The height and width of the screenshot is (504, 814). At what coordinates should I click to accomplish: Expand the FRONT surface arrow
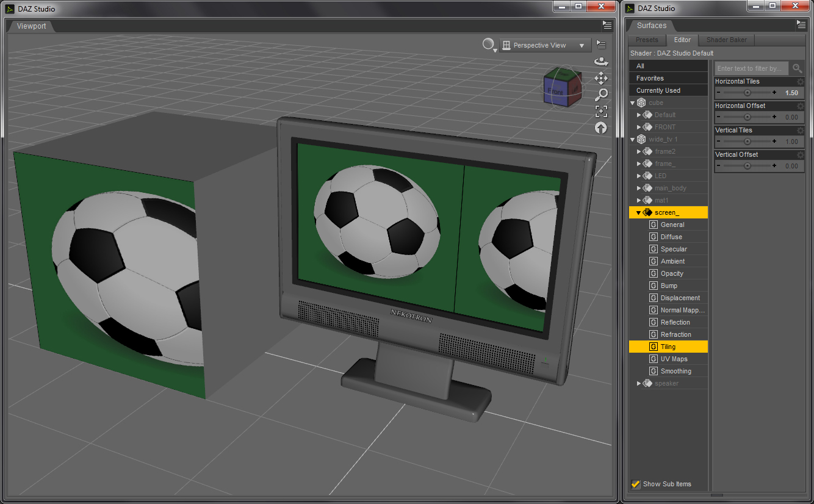[639, 127]
